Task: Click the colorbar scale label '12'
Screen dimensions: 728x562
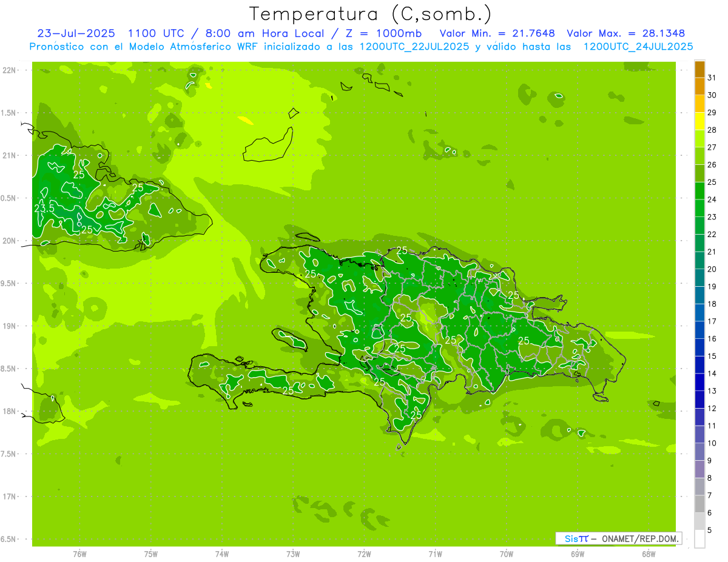Action: 712,409
